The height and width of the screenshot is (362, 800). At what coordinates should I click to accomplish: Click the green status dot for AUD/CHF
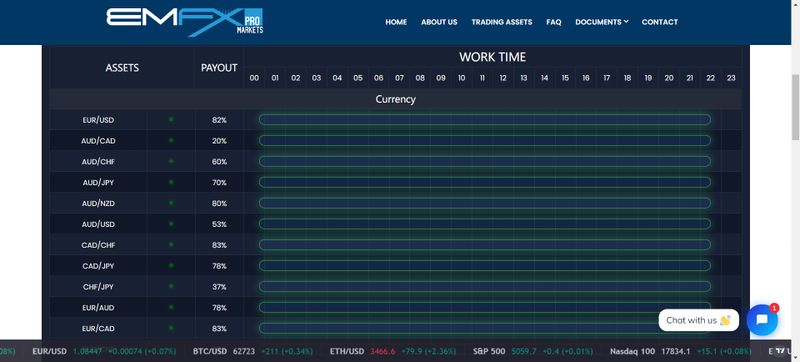pyautogui.click(x=171, y=161)
